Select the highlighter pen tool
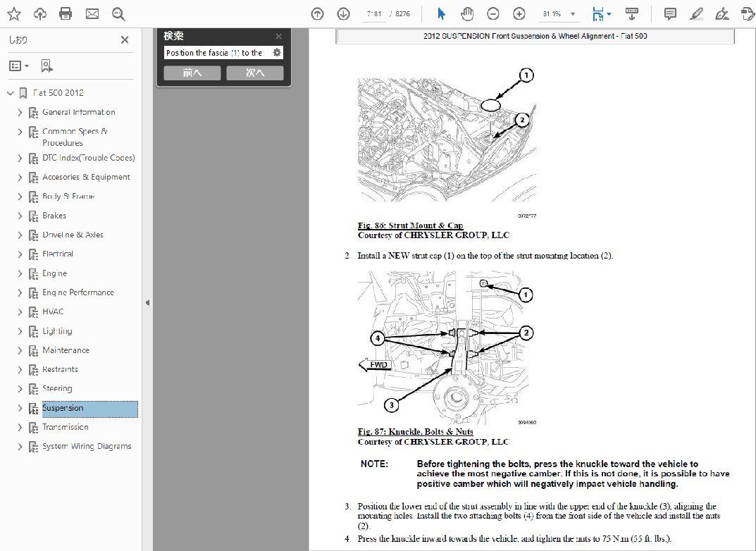Image resolution: width=756 pixels, height=551 pixels. [x=696, y=13]
